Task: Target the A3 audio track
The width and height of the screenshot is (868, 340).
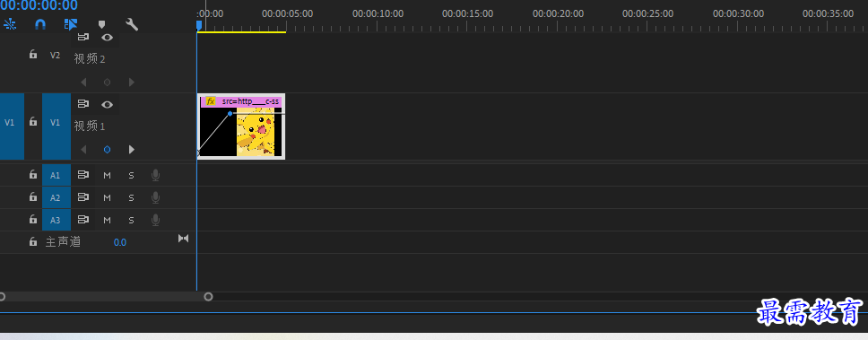Action: tap(56, 220)
